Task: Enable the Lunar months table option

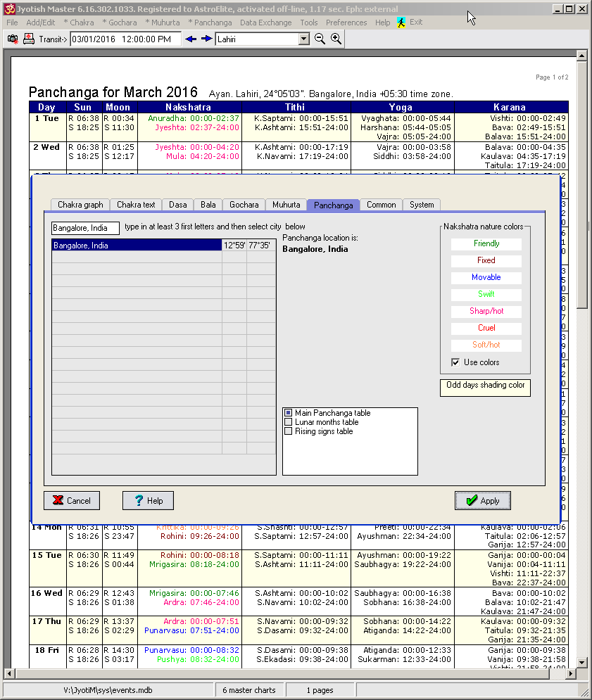Action: pos(288,422)
